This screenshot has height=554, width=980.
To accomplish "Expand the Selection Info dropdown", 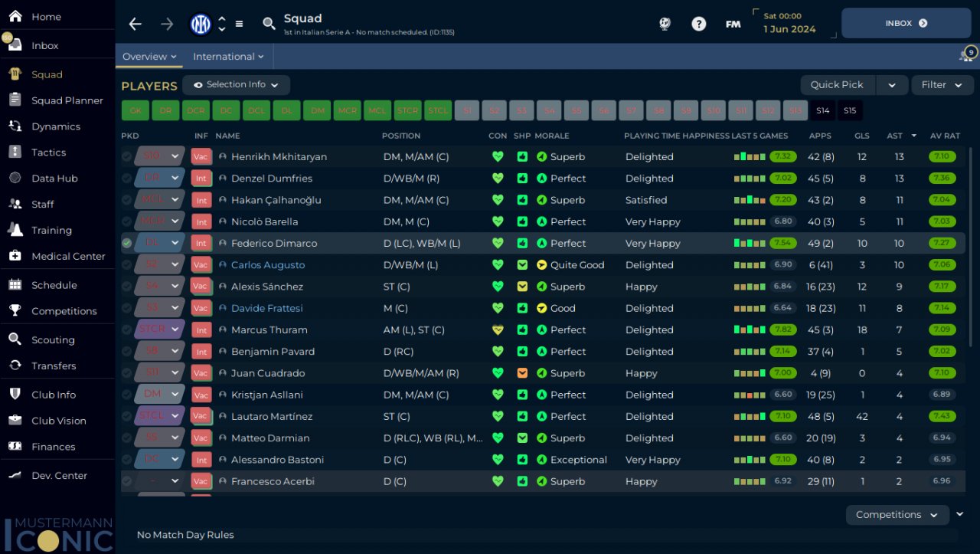I will pyautogui.click(x=236, y=84).
